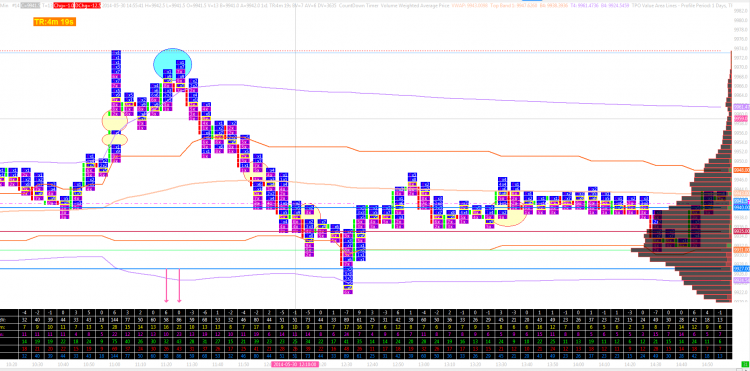The image size is (750, 371).
Task: Select the upper pale yellow ellipse drawing
Action: [115, 120]
